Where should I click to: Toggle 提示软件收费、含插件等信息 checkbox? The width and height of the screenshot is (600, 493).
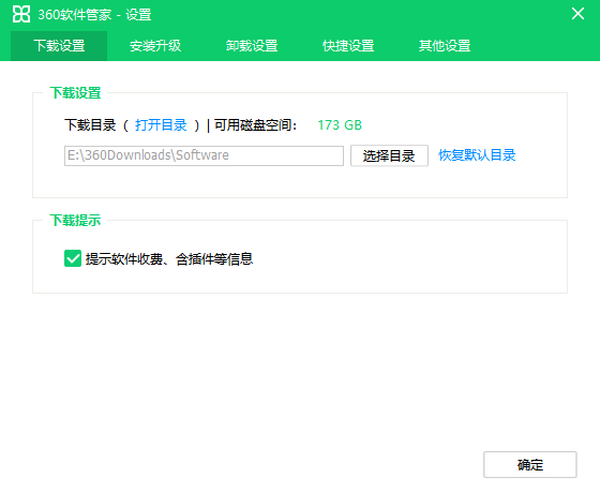tap(72, 259)
